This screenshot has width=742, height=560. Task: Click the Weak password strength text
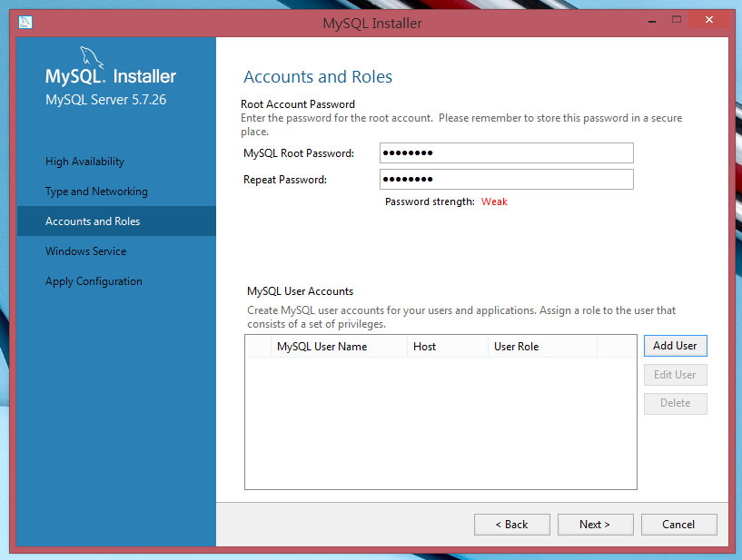tap(494, 201)
